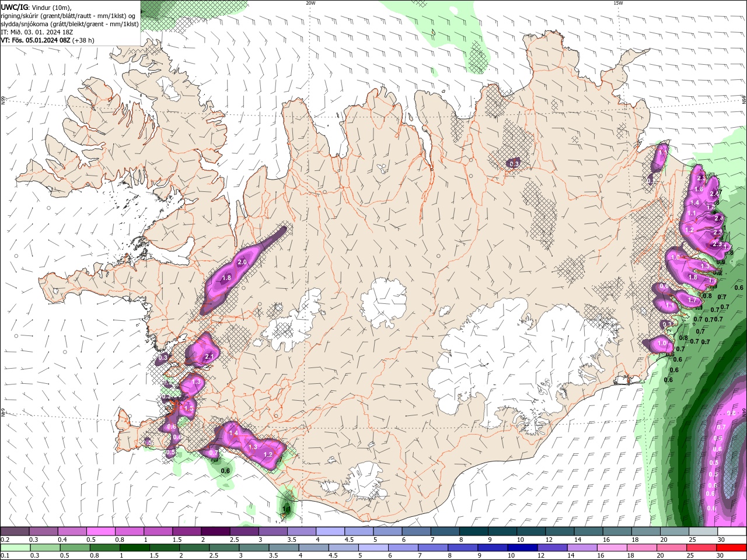The height and width of the screenshot is (560, 747).
Task: Select lower legend swatch labeled 2.5
Action: coord(224,548)
